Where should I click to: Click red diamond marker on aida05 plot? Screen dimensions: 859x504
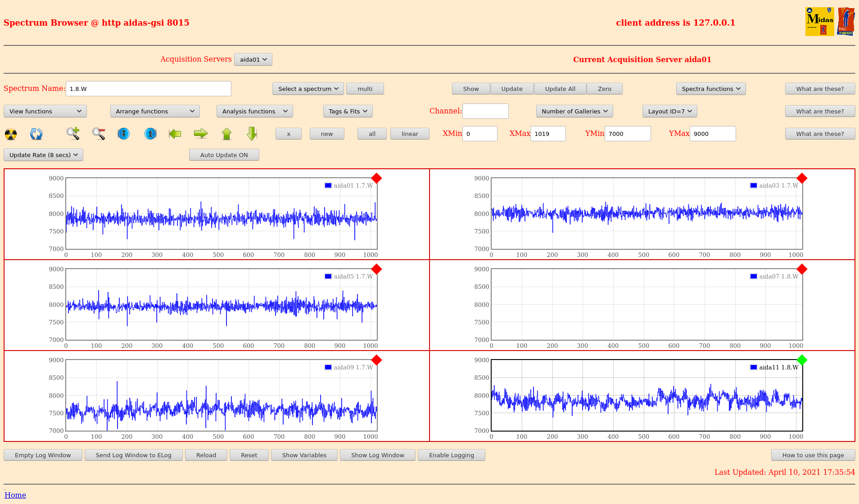click(377, 269)
